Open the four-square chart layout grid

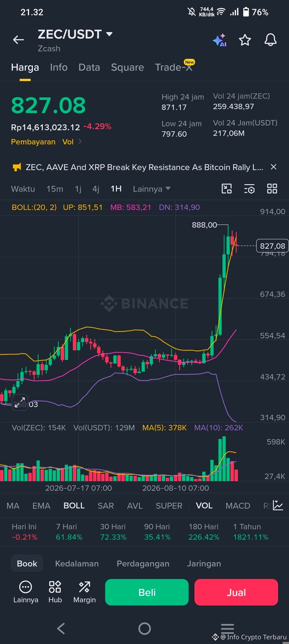click(272, 189)
